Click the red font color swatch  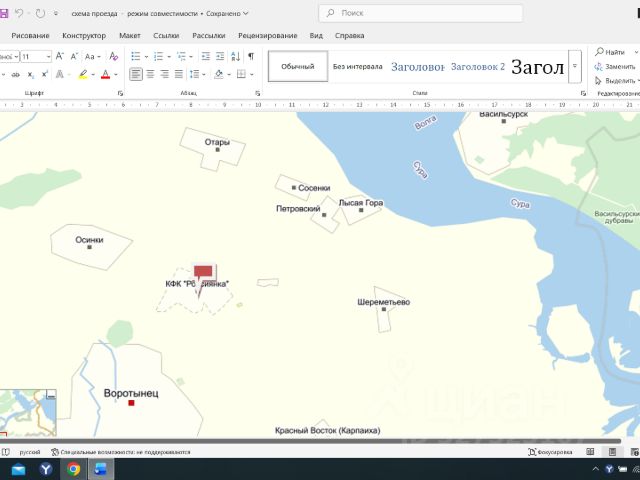pyautogui.click(x=105, y=75)
